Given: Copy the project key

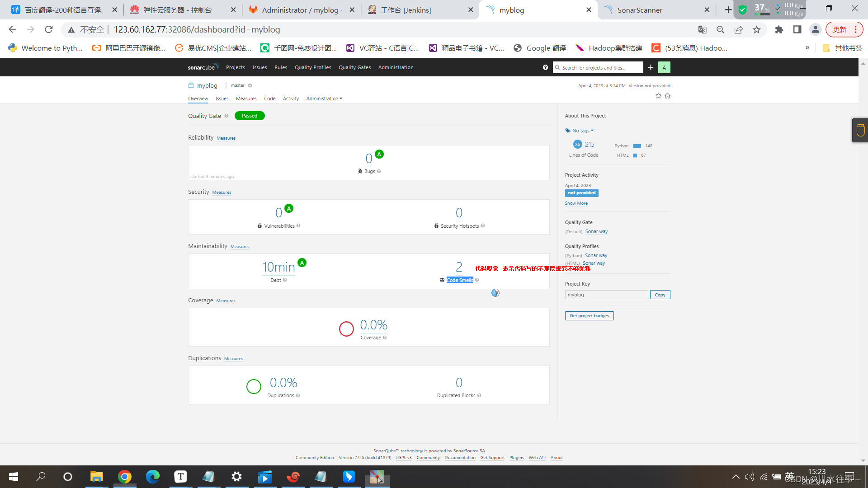Looking at the screenshot, I should pos(660,295).
